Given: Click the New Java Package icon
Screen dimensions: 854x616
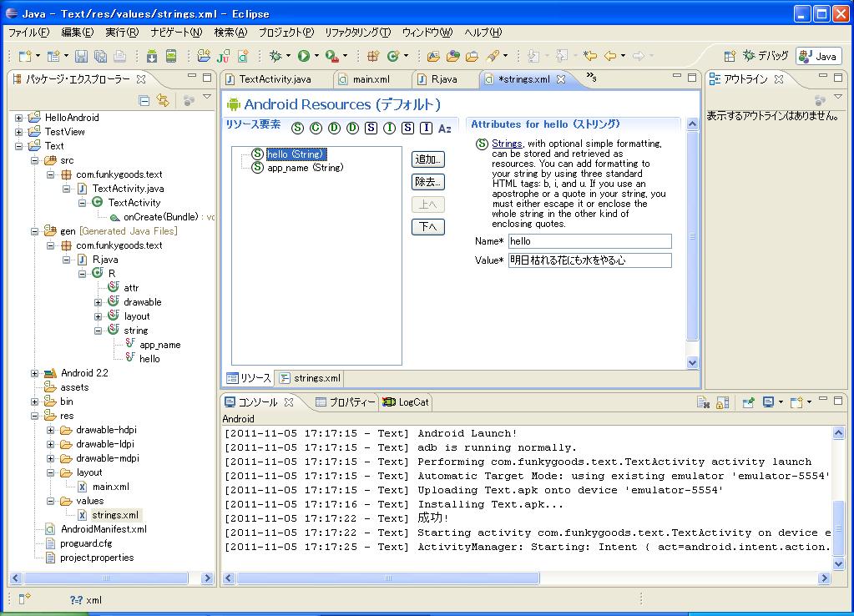Looking at the screenshot, I should coord(373,56).
